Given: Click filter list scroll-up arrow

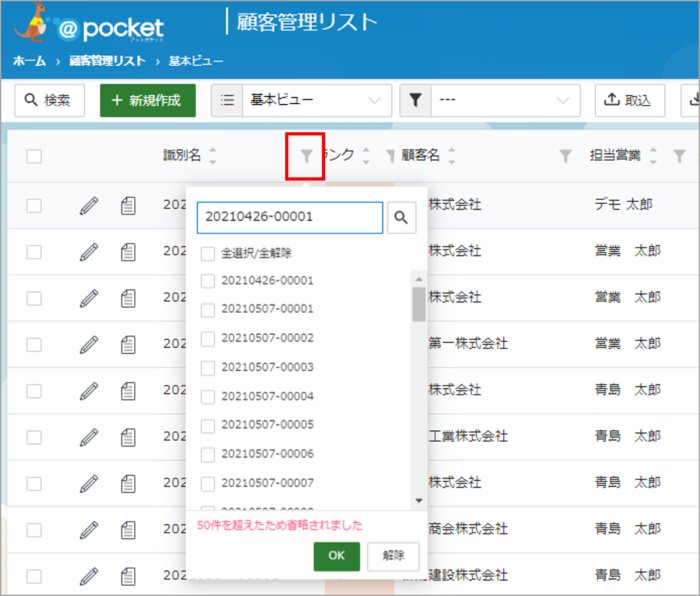Looking at the screenshot, I should (419, 279).
